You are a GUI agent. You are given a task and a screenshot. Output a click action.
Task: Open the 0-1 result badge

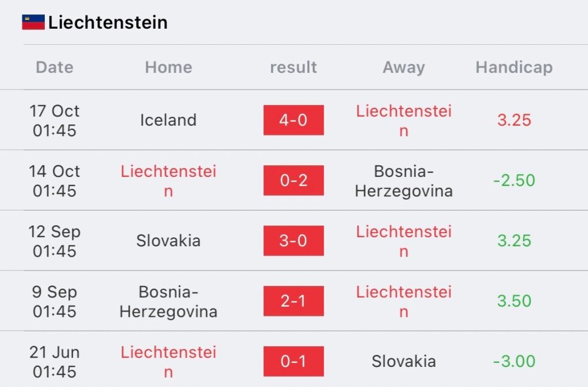[x=293, y=361]
